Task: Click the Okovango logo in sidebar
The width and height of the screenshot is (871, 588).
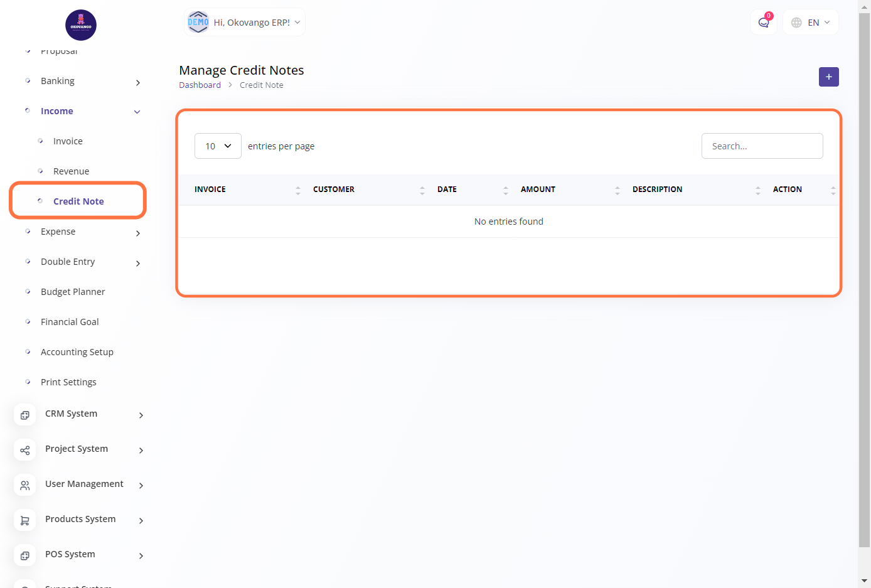Action: coord(81,25)
